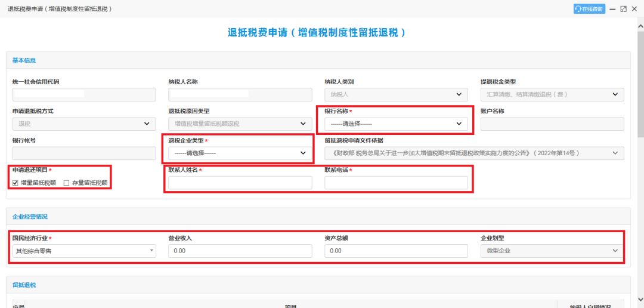
Task: Click the vertical scrollbar up arrow
Action: pyautogui.click(x=640, y=26)
